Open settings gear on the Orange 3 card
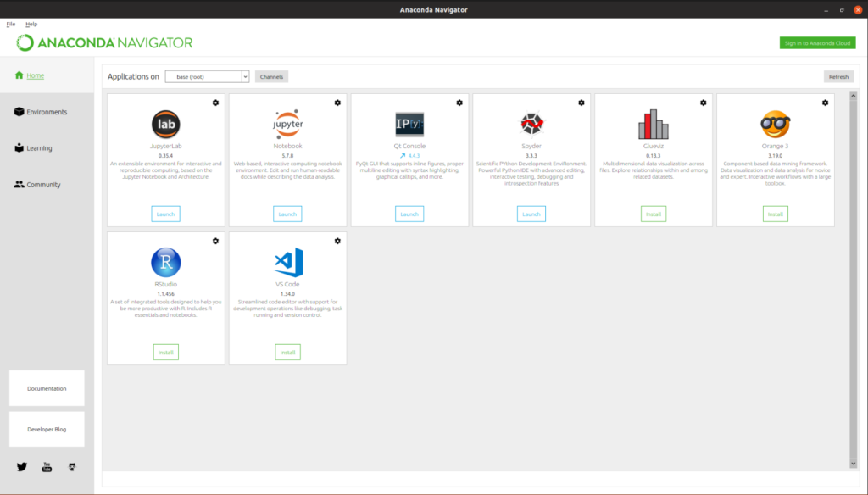Viewport: 868px width, 495px height. pos(826,103)
